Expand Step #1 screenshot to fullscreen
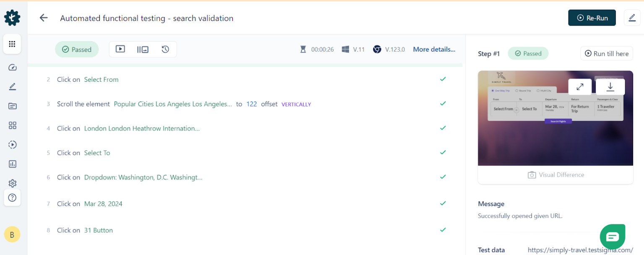Screen dimensions: 644x255 pyautogui.click(x=580, y=87)
